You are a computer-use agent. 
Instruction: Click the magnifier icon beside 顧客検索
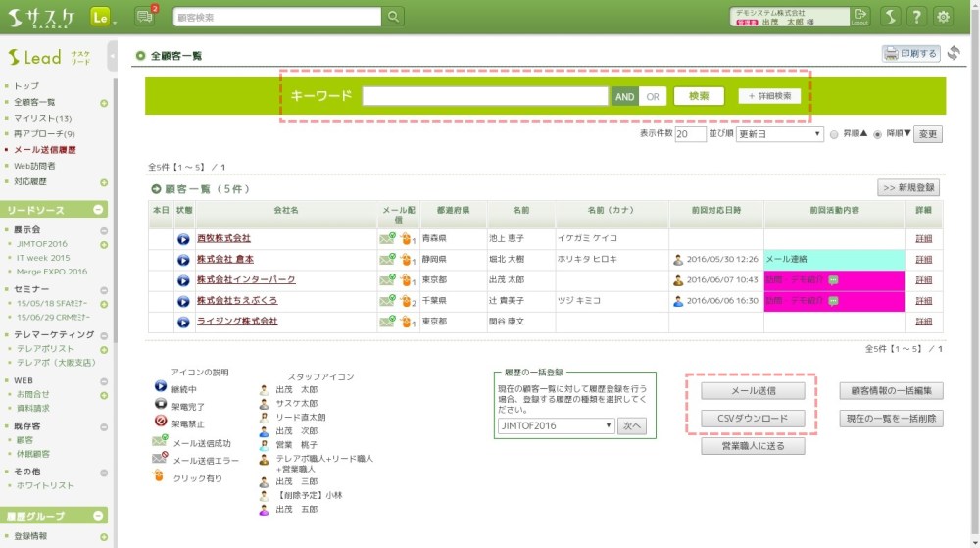click(393, 17)
